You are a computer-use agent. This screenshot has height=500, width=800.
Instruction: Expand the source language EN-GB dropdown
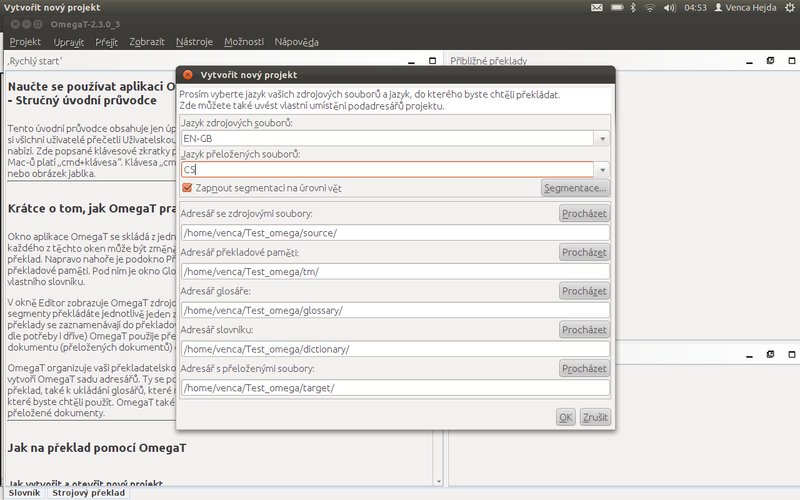(602, 138)
